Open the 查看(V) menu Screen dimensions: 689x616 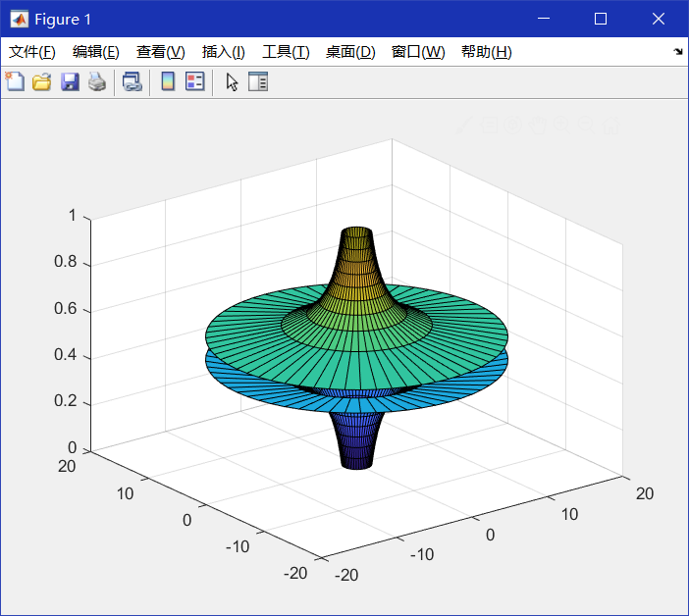click(160, 52)
